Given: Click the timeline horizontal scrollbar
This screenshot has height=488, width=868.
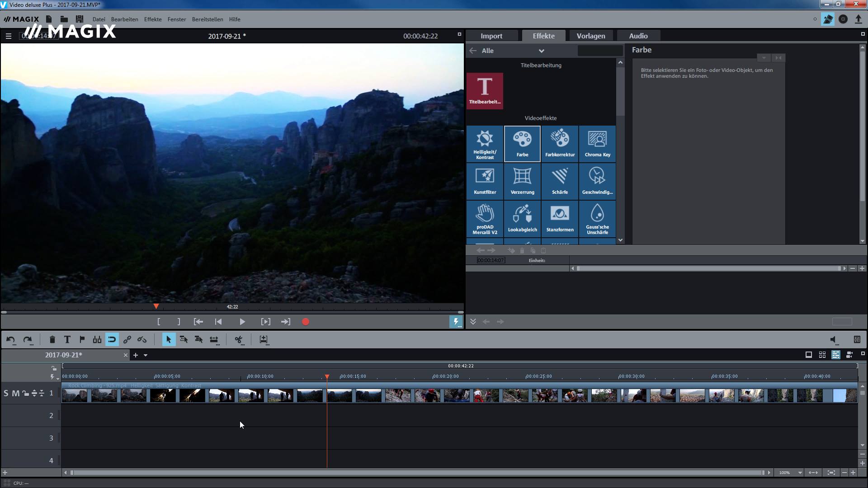Looking at the screenshot, I should point(417,473).
